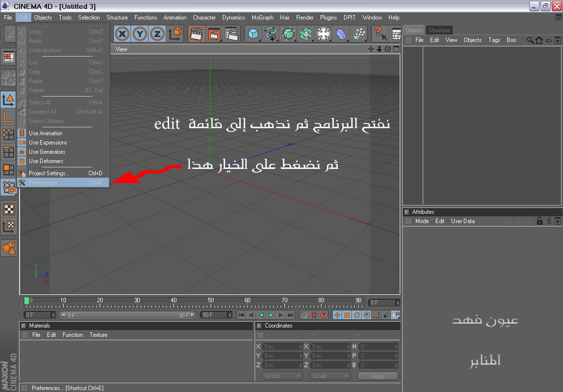Select the Points mode tool
The height and width of the screenshot is (392, 563).
(x=9, y=135)
